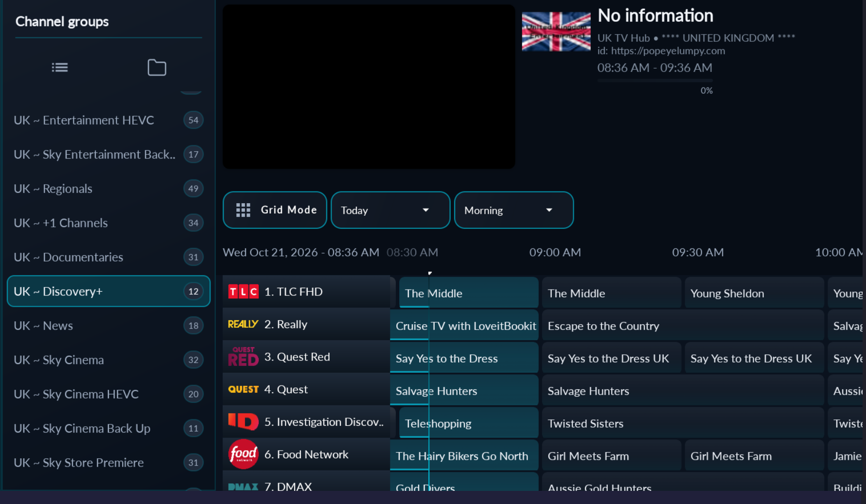Click the Food Network logo
Image resolution: width=866 pixels, height=504 pixels.
(x=243, y=454)
